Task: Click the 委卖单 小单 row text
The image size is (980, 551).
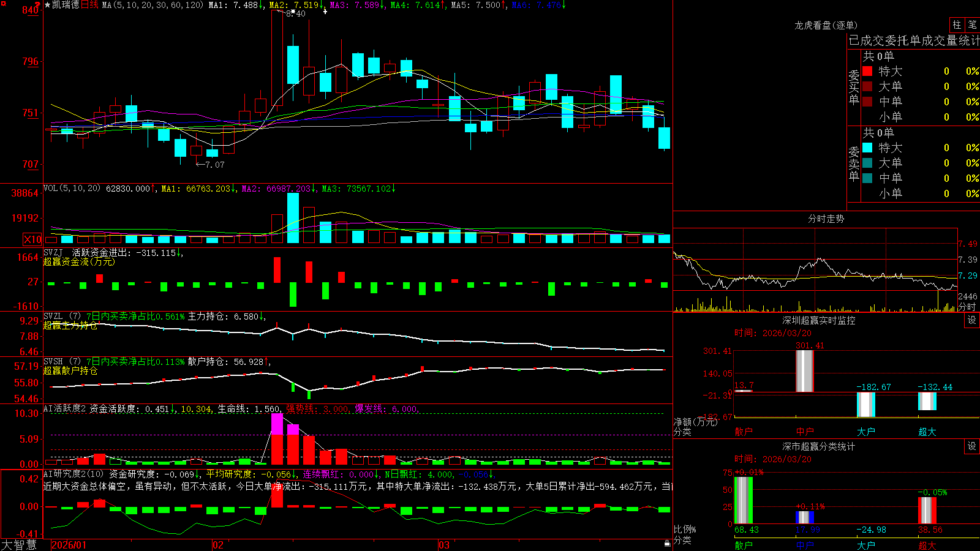Action: 890,193
